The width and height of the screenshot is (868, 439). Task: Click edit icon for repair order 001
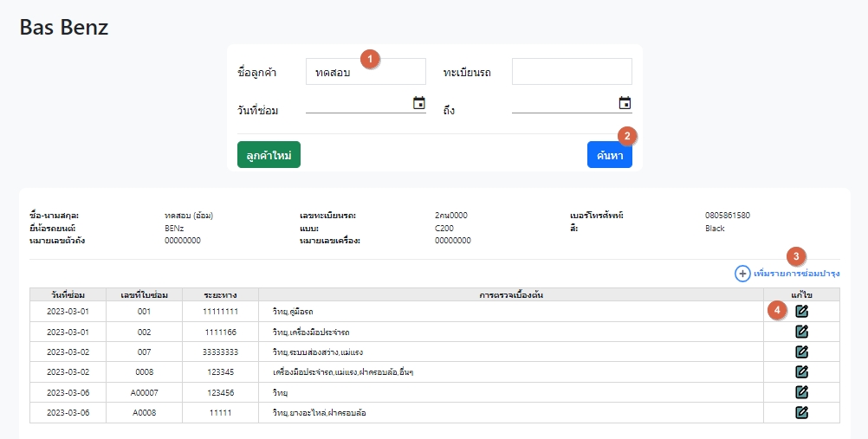tap(801, 311)
